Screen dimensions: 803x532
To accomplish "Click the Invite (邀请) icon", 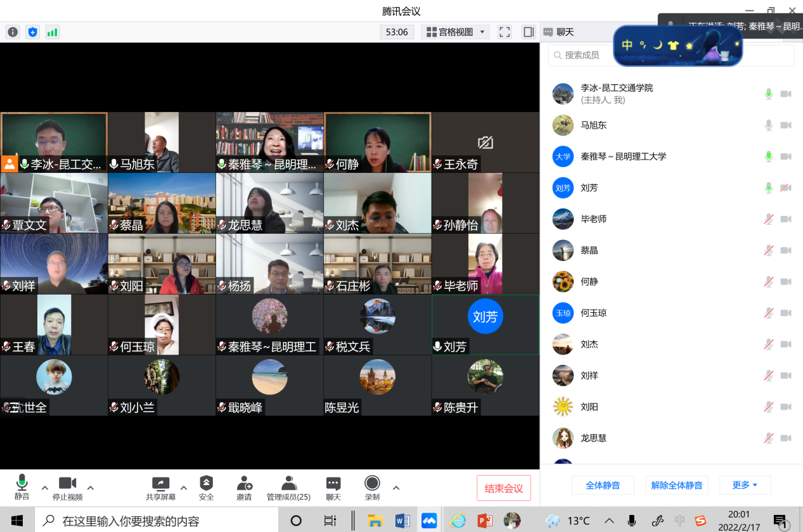I will coord(244,488).
